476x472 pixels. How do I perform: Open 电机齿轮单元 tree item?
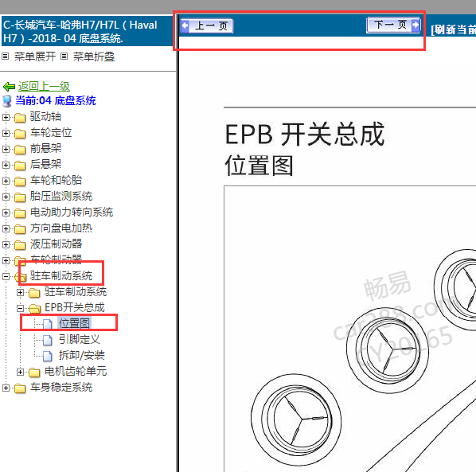coord(76,371)
